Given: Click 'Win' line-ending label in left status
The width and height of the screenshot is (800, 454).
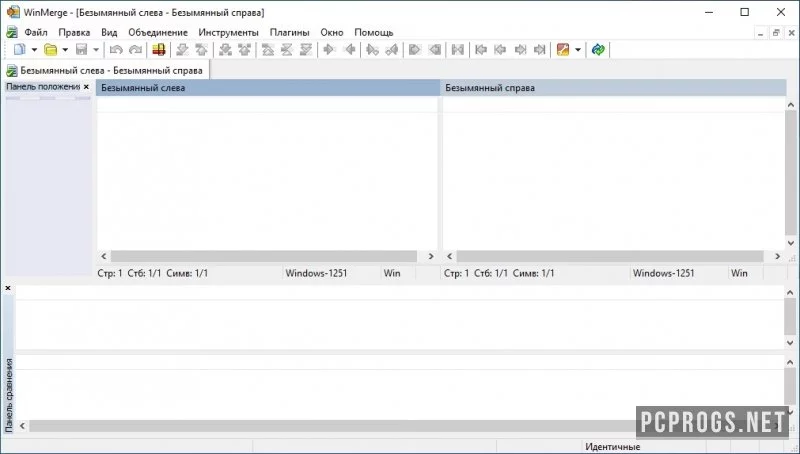Looking at the screenshot, I should point(392,273).
